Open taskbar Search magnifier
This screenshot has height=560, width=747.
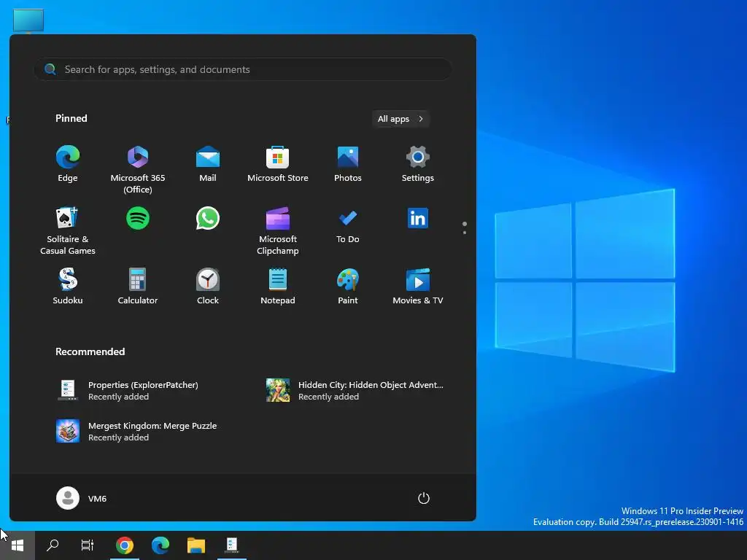tap(53, 545)
